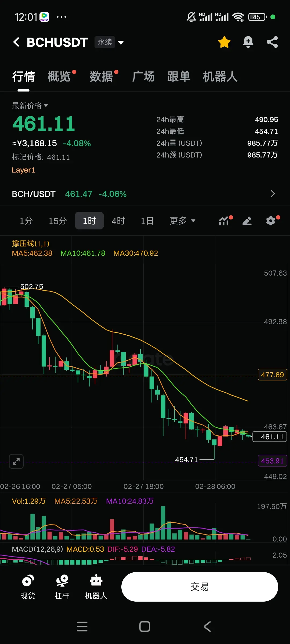Switch to the 广场 tab
The image size is (290, 644).
coord(143,77)
